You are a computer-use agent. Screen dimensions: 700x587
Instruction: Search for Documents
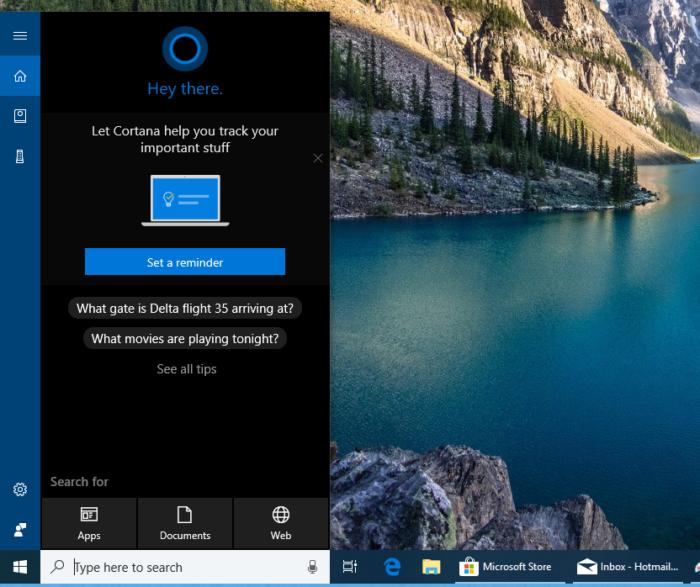click(185, 524)
